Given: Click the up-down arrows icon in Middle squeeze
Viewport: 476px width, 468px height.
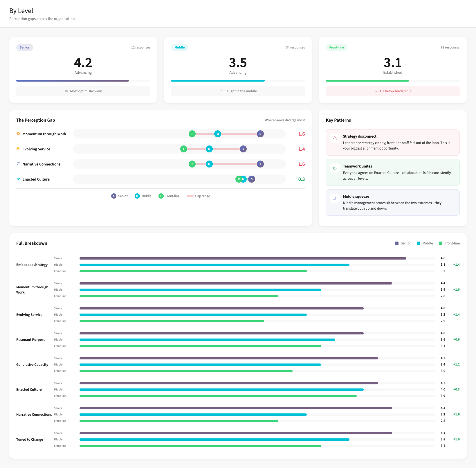Looking at the screenshot, I should (x=335, y=198).
